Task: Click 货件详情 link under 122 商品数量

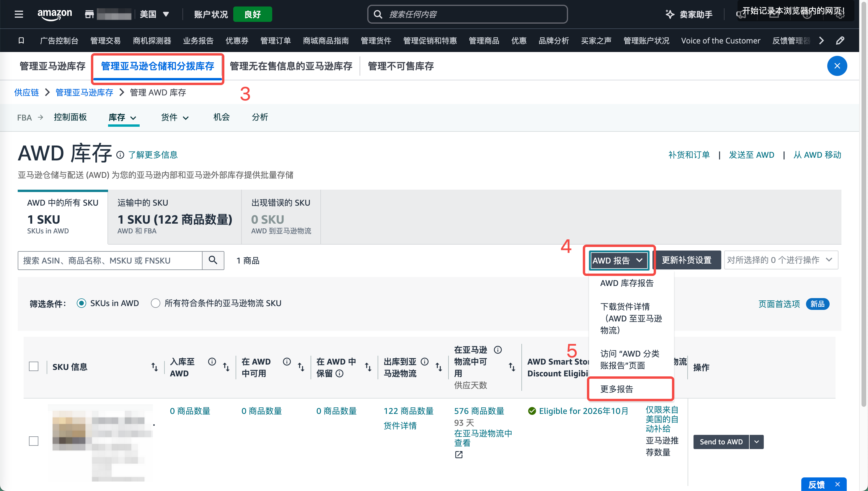Action: click(x=400, y=426)
